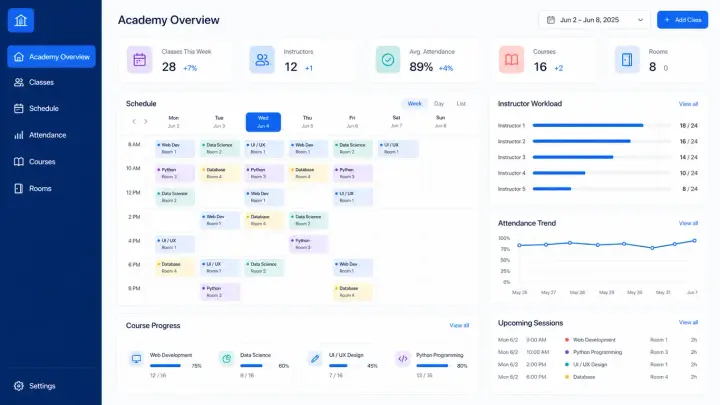720x405 pixels.
Task: Switch schedule to List view
Action: point(461,104)
